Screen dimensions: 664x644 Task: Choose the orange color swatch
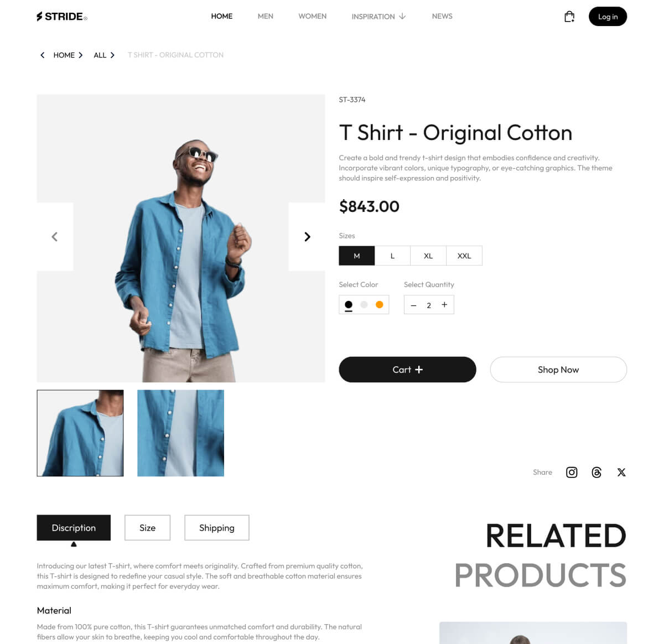coord(380,304)
